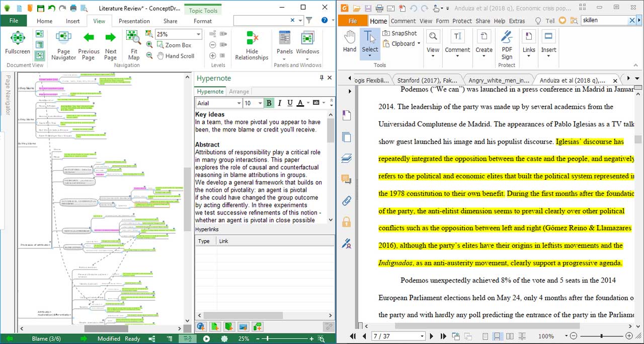The image size is (644, 344).
Task: Toggle Bold formatting in Hypernote
Action: click(269, 103)
